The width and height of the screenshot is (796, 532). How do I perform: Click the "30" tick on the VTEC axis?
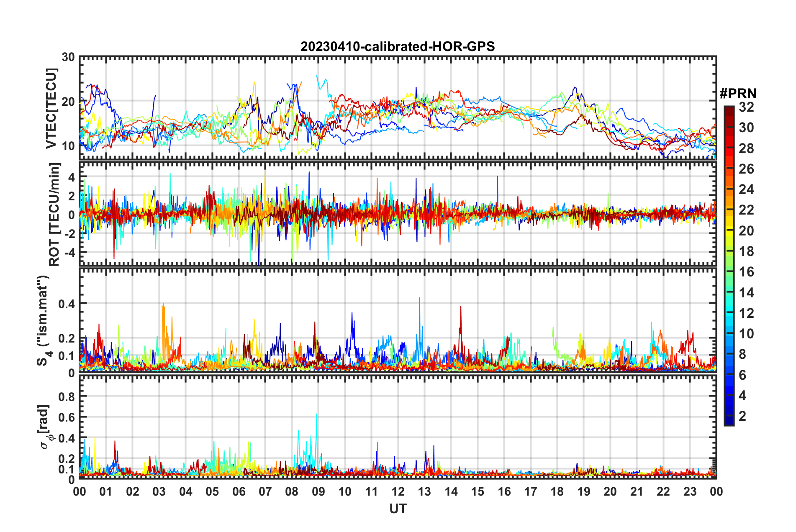[x=68, y=57]
